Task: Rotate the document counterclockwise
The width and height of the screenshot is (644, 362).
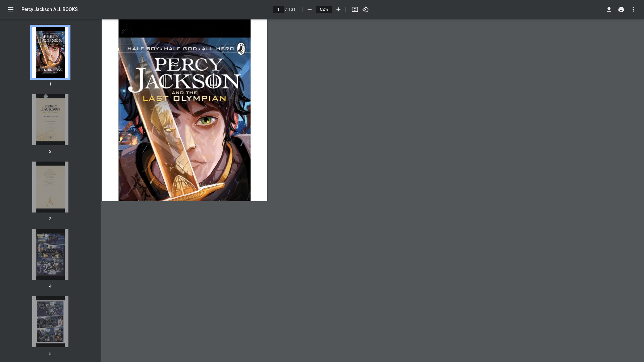Action: click(366, 9)
